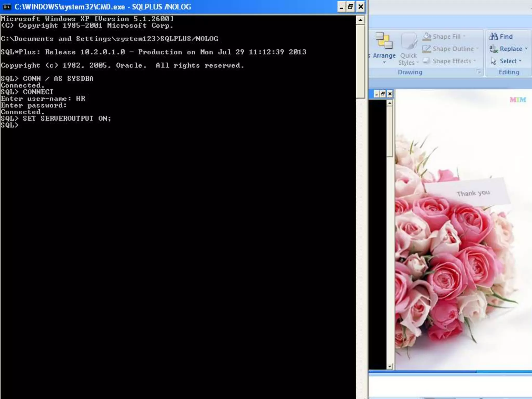Click the empty SQL> prompt at the bottom

(x=10, y=125)
